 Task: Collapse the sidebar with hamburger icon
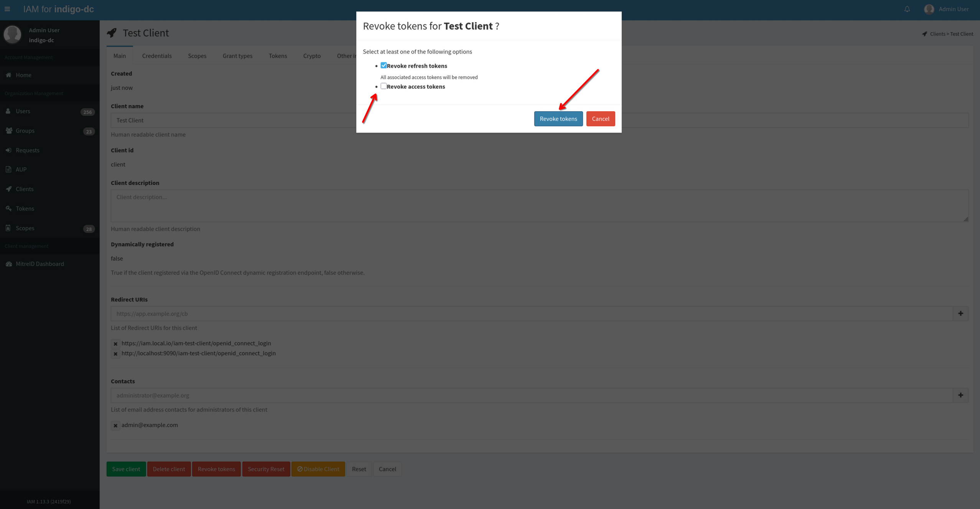pyautogui.click(x=7, y=9)
